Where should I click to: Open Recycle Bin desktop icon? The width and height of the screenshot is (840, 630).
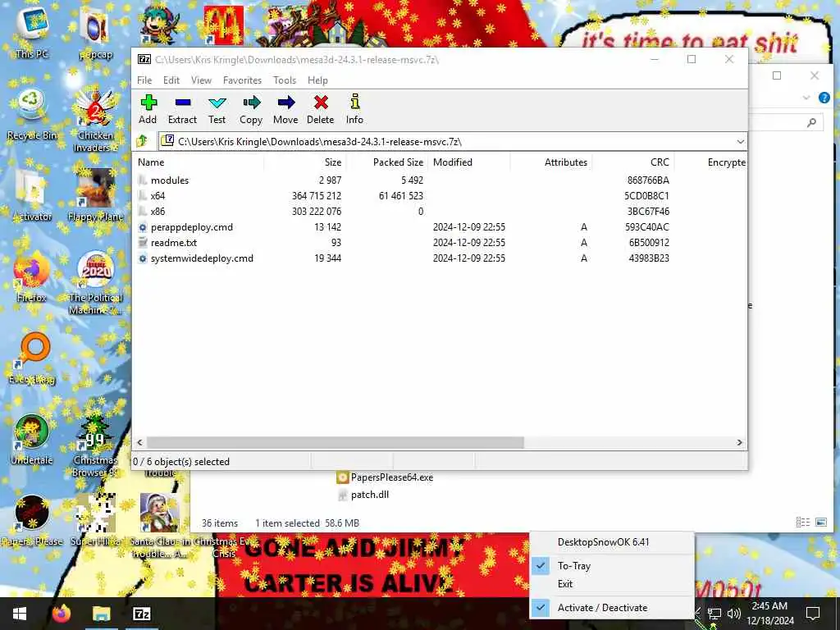pos(32,115)
